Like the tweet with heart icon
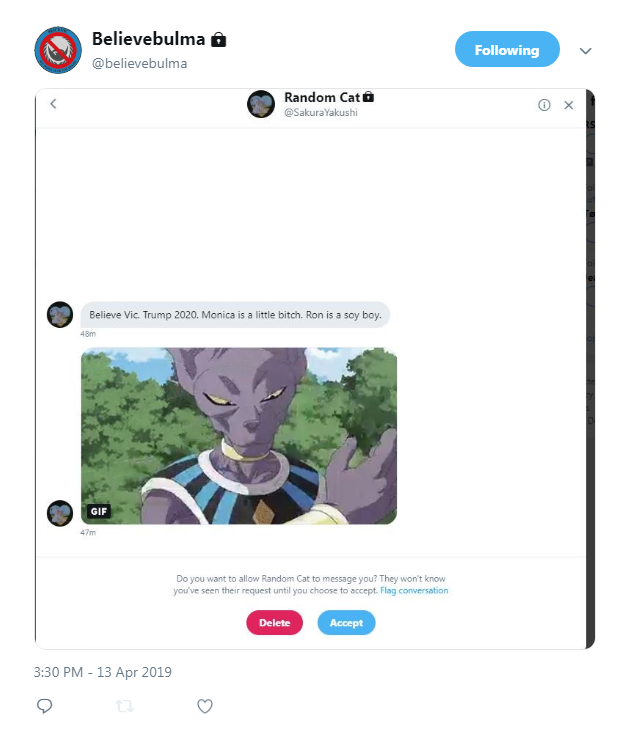This screenshot has height=742, width=626. [205, 706]
